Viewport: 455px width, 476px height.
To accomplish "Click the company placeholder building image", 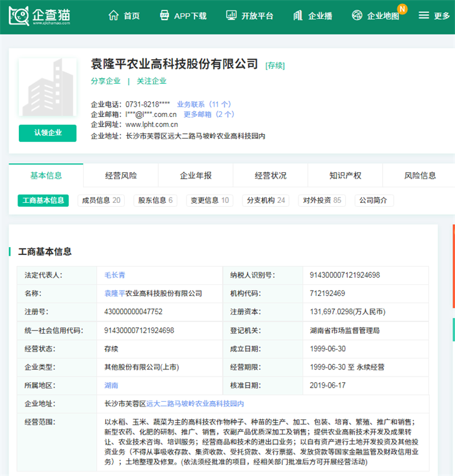I will 47,87.
